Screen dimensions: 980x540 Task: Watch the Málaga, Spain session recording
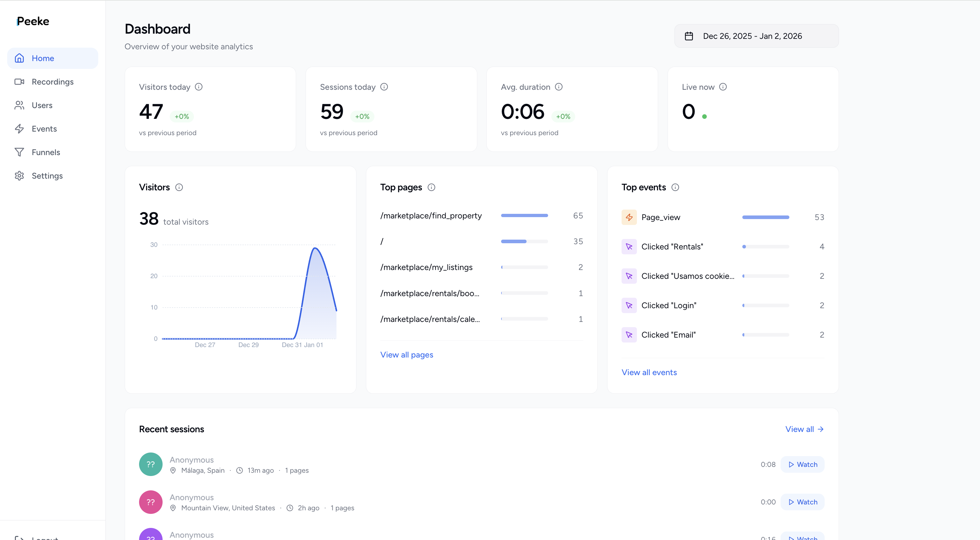click(802, 464)
